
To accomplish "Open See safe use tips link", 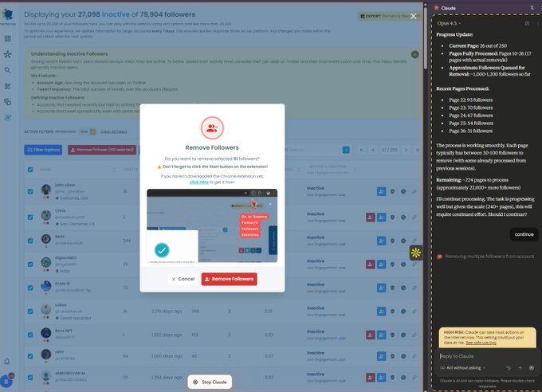I will tap(481, 343).
